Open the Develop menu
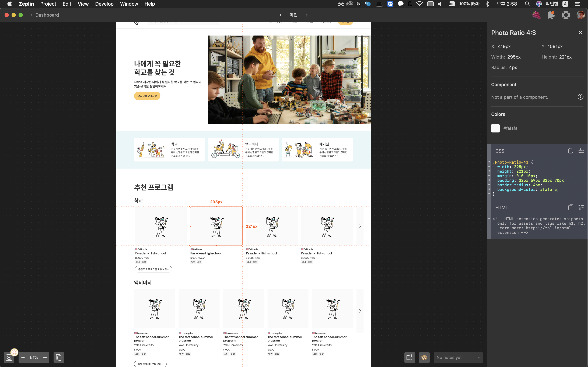588x367 pixels. tap(104, 4)
